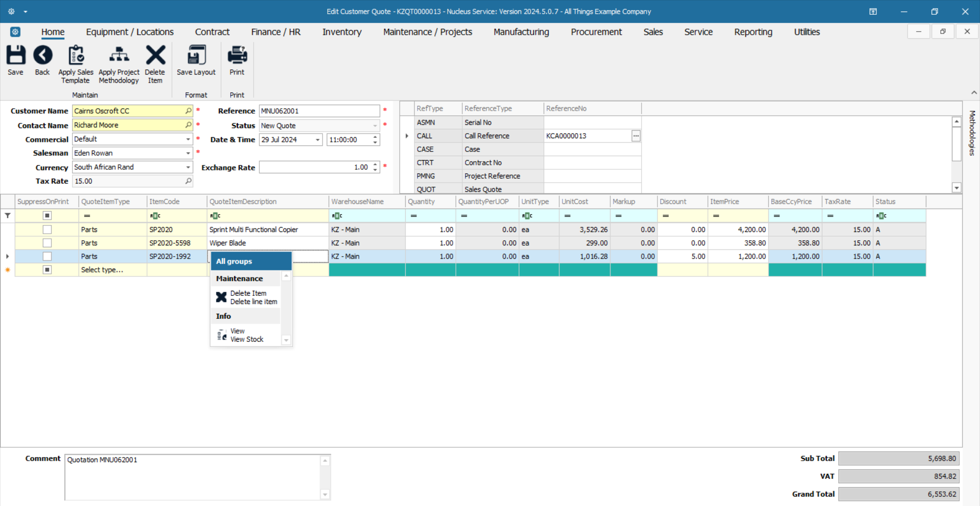Viewport: 980px width, 506px height.
Task: Click the Back arrow icon
Action: [42, 56]
